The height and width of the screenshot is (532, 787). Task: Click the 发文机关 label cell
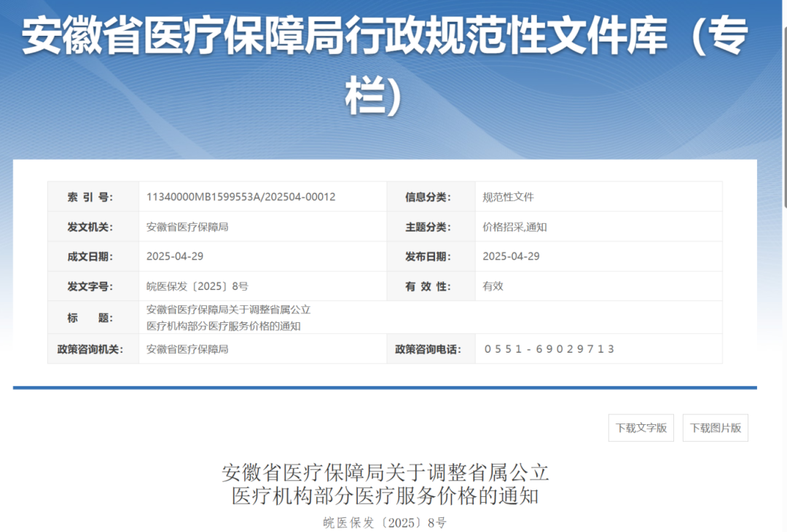point(93,227)
